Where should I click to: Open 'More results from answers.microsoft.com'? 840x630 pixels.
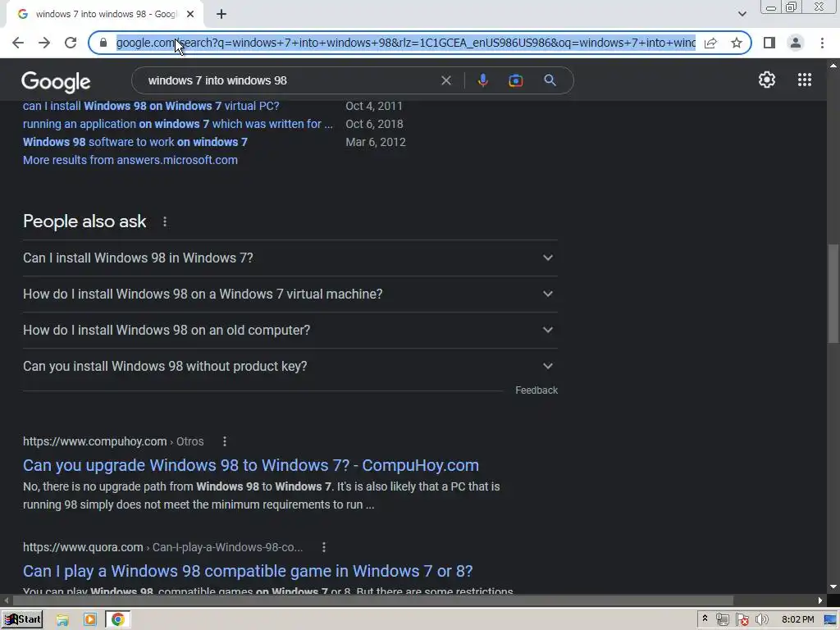pos(130,160)
